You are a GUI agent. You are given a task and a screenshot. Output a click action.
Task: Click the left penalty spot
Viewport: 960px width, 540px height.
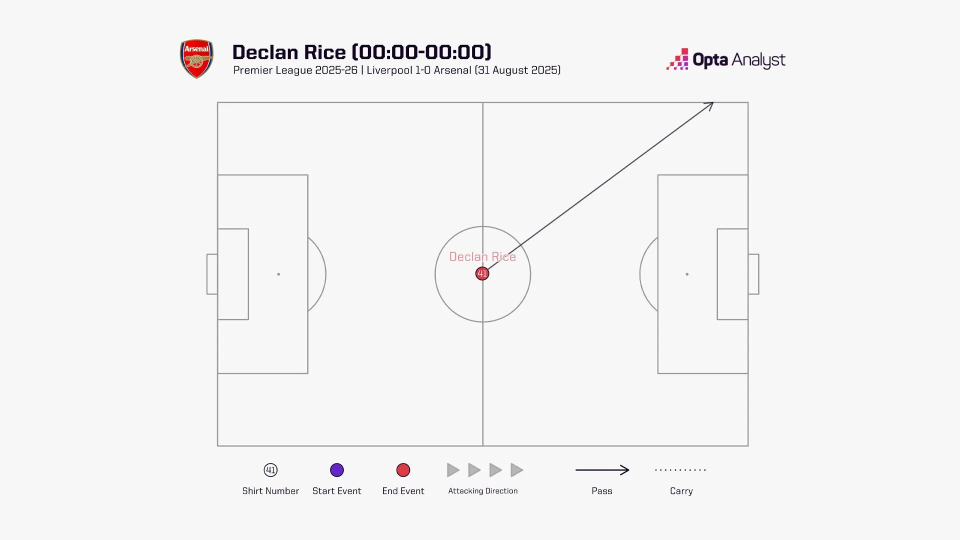(279, 274)
